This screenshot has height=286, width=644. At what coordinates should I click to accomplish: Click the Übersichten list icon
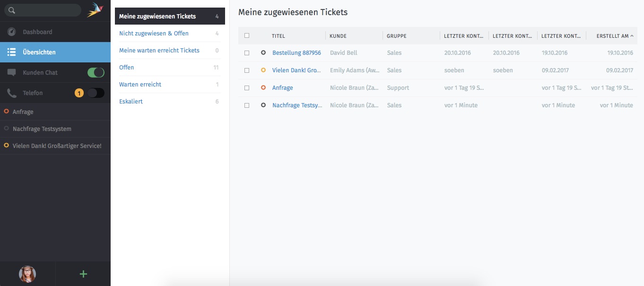point(11,52)
